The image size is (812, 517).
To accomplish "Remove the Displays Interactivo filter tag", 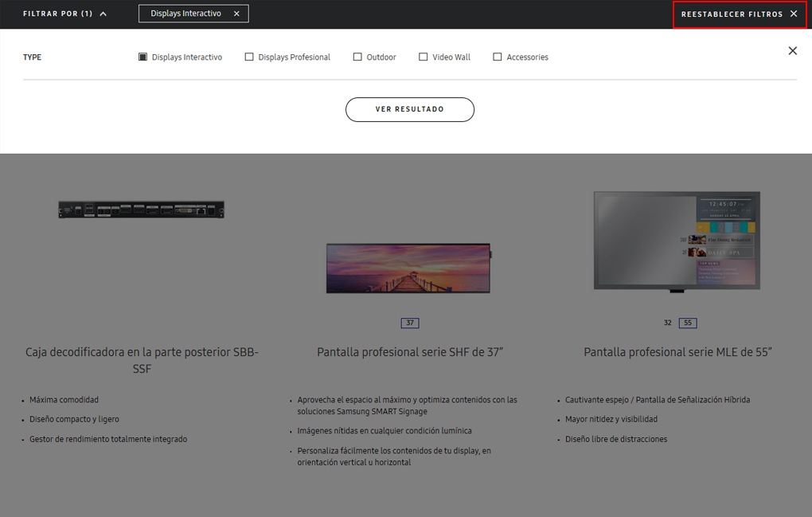I will pos(236,14).
